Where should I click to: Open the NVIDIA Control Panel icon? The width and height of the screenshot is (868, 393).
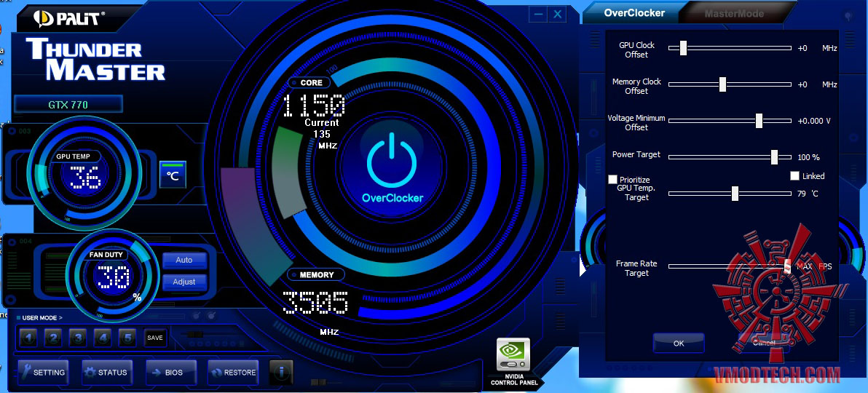(x=513, y=354)
